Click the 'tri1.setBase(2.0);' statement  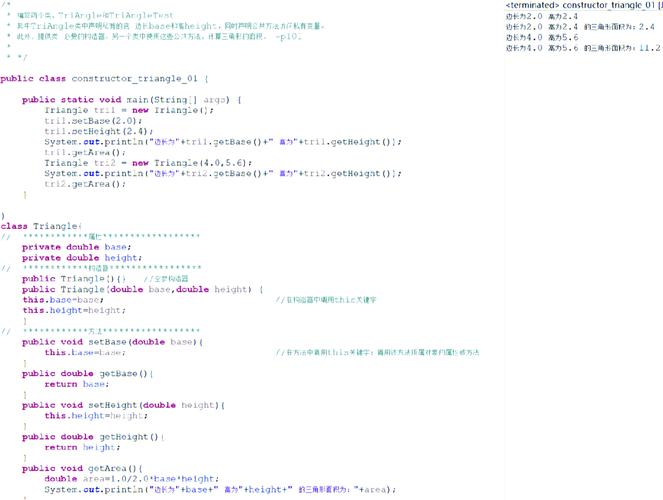pyautogui.click(x=93, y=121)
